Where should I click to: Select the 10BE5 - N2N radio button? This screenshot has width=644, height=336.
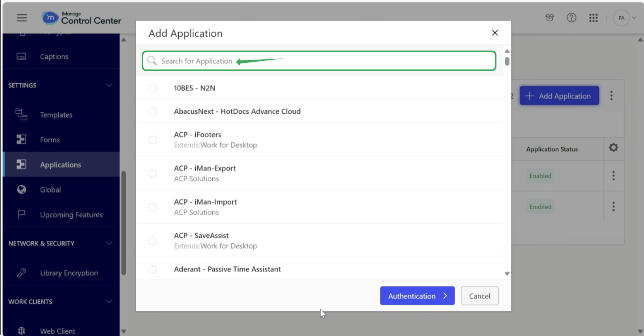click(153, 88)
